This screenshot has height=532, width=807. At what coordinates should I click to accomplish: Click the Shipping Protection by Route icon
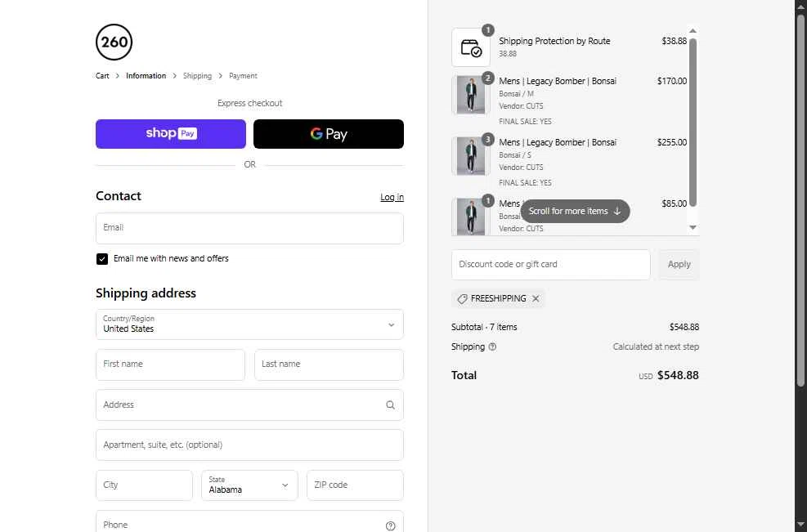click(x=471, y=48)
